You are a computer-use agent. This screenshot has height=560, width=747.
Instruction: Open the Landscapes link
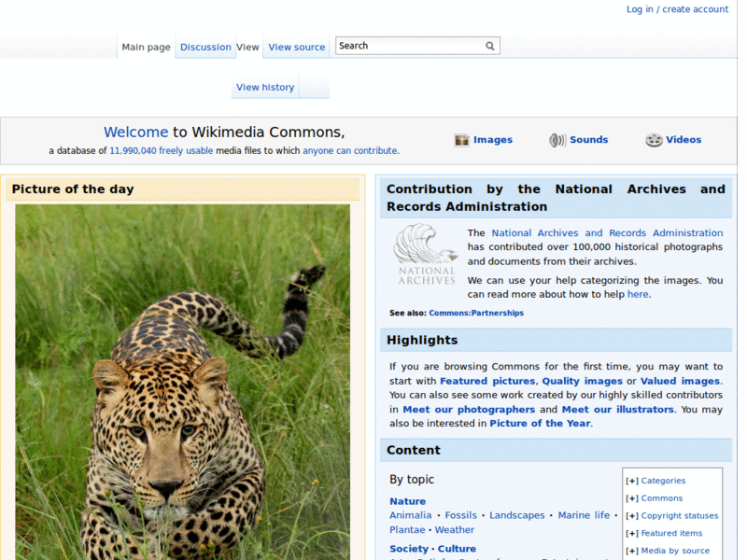coord(517,515)
